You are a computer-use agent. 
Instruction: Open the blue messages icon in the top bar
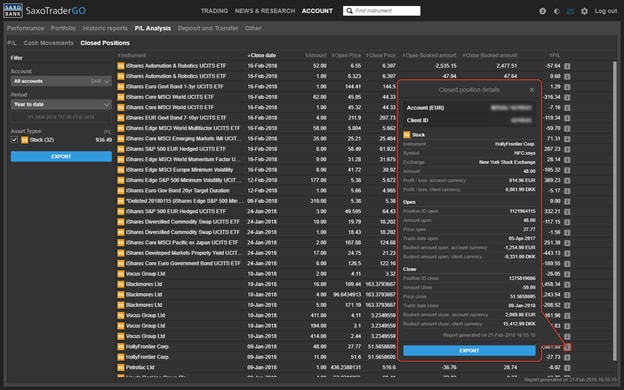point(570,11)
